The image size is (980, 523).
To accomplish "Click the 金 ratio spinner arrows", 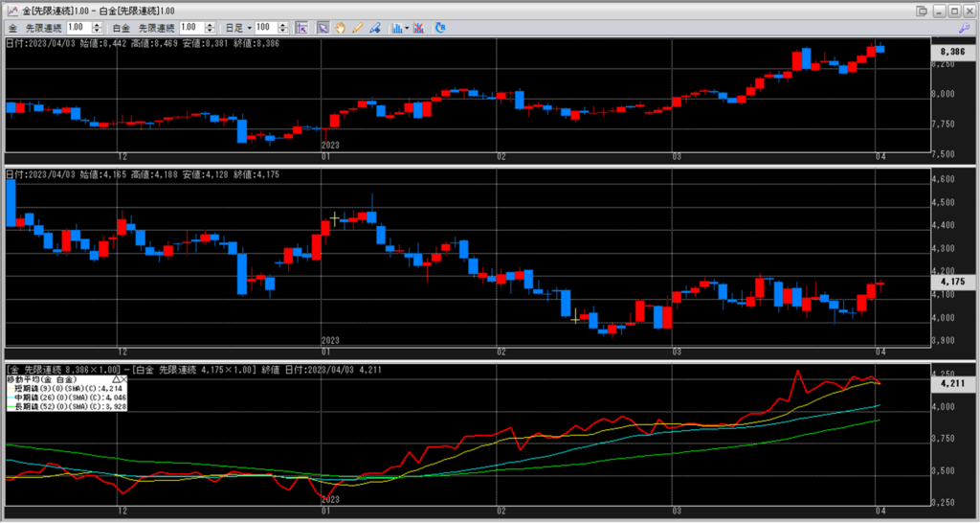I will (97, 28).
